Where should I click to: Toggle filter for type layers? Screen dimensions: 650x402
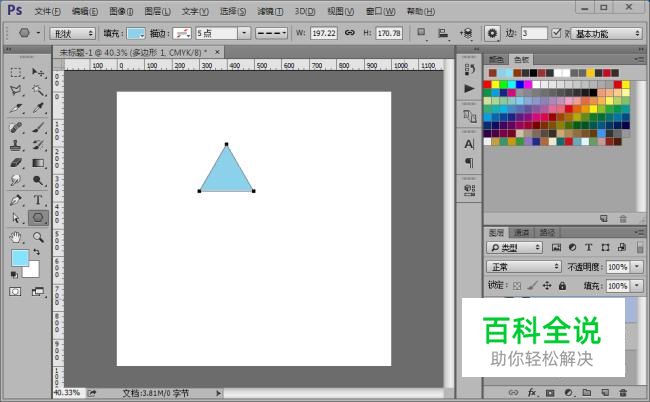pyautogui.click(x=589, y=247)
